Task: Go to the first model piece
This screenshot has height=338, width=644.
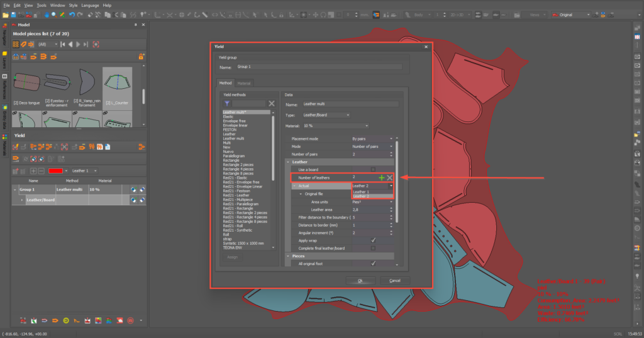Action: [x=63, y=44]
